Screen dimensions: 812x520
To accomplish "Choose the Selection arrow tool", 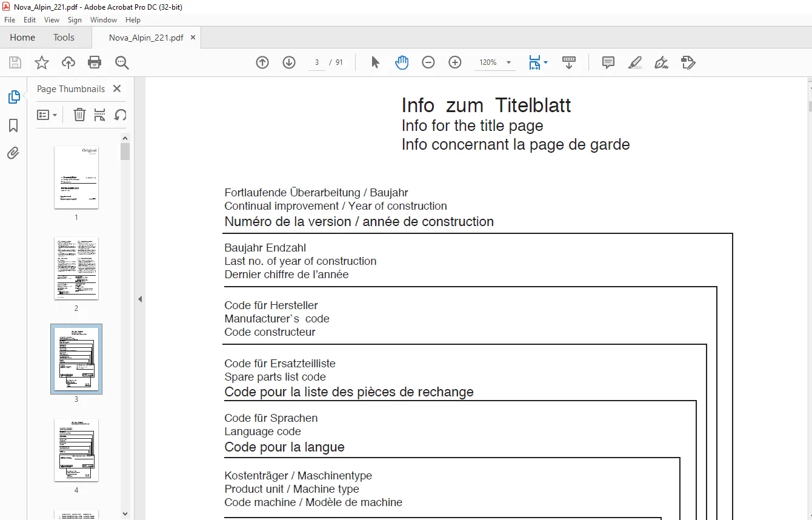I will (x=376, y=62).
